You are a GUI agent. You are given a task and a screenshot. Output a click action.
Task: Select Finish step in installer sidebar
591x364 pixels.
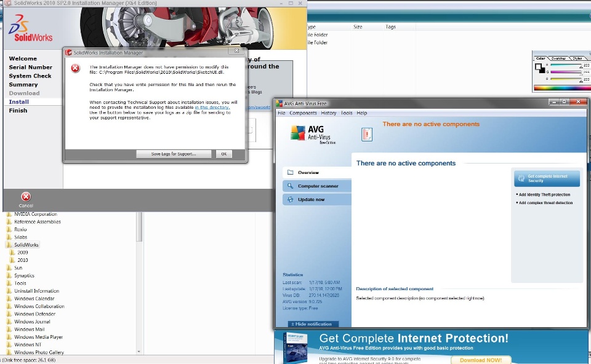coord(18,111)
